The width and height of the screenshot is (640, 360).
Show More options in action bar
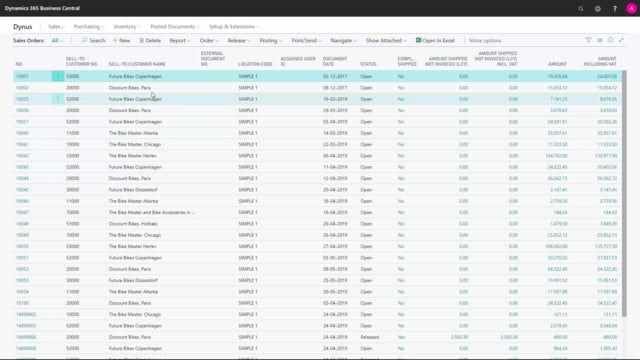[485, 40]
